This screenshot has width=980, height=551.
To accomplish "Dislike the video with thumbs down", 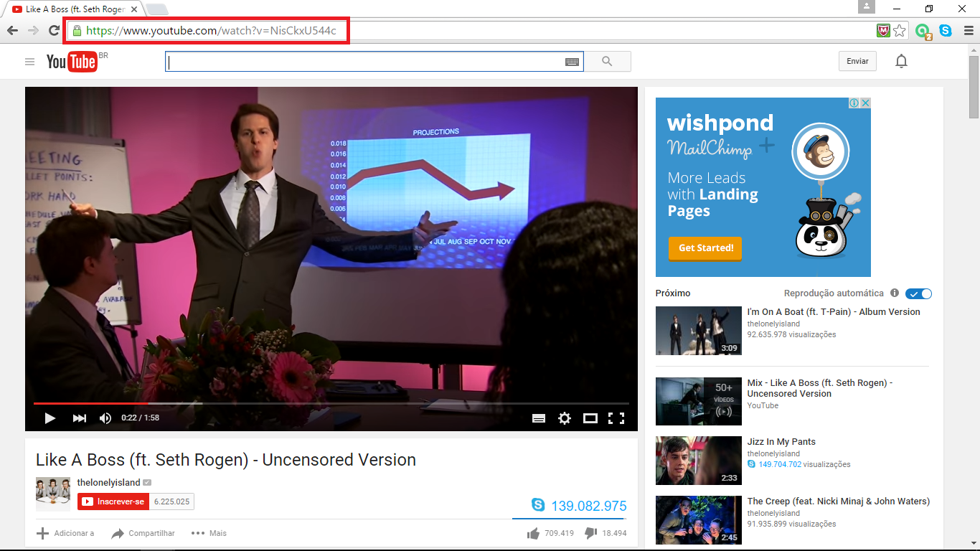I will pyautogui.click(x=591, y=533).
